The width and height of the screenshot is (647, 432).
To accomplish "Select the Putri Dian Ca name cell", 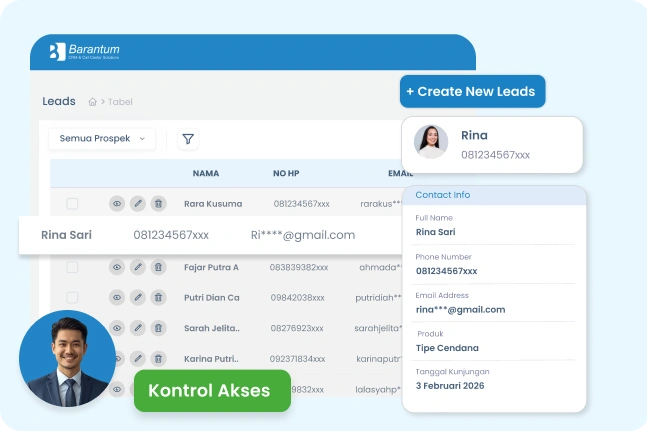I will coord(212,298).
